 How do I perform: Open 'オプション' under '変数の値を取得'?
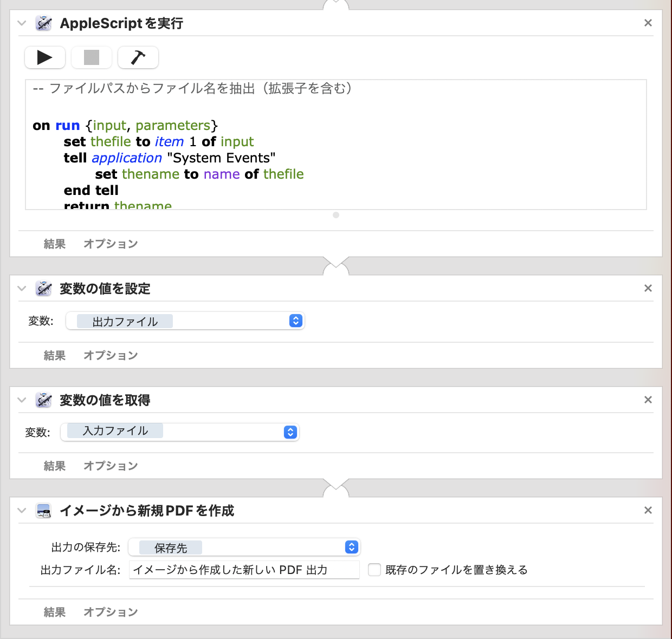coord(111,466)
